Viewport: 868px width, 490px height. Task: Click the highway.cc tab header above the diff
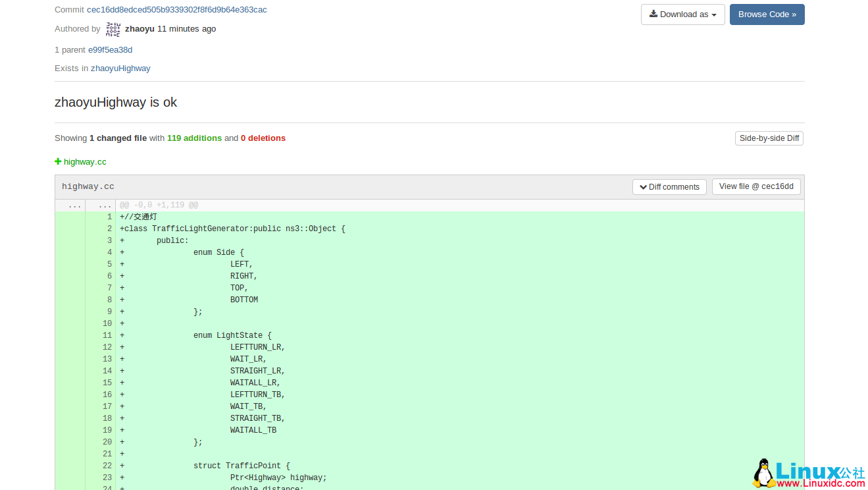coord(88,186)
